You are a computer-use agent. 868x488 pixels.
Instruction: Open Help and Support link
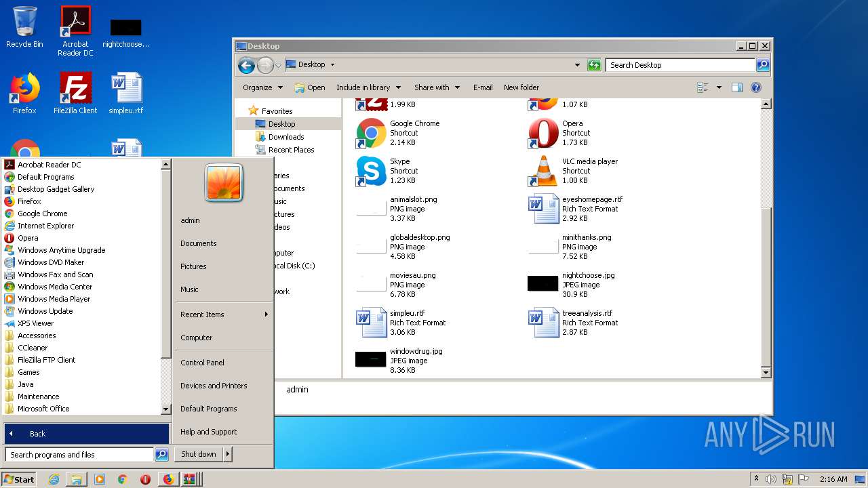point(208,432)
